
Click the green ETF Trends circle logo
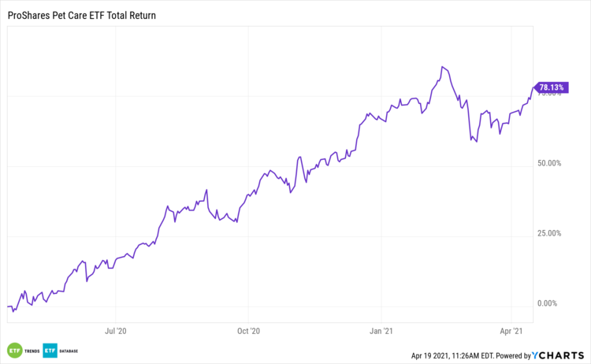pos(13,350)
